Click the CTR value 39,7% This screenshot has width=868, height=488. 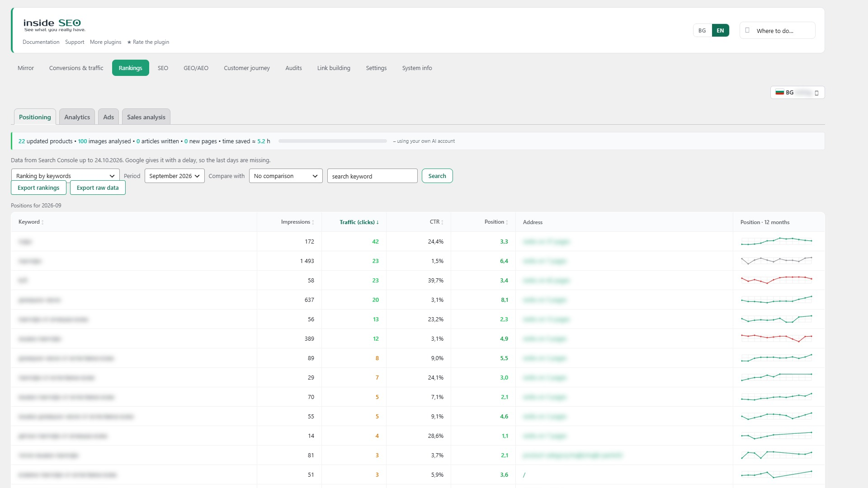(435, 281)
